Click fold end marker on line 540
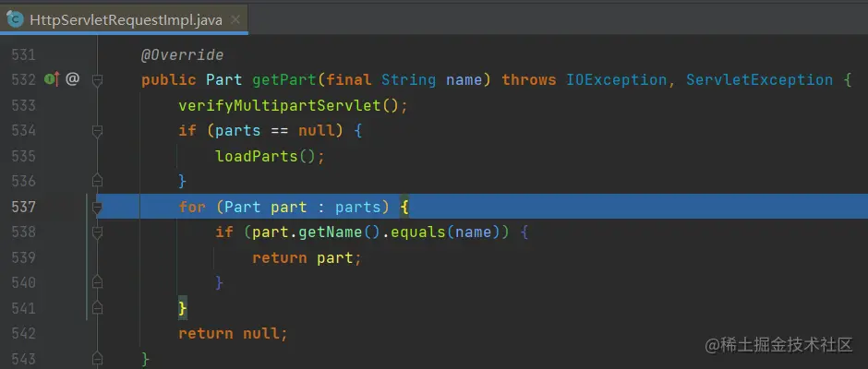This screenshot has height=369, width=868. coord(98,282)
